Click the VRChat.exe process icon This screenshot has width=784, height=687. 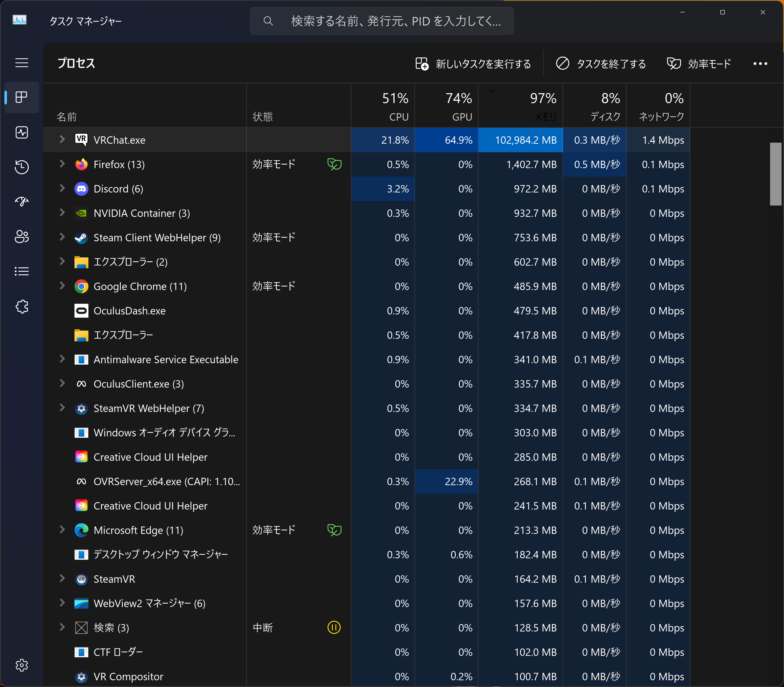81,140
